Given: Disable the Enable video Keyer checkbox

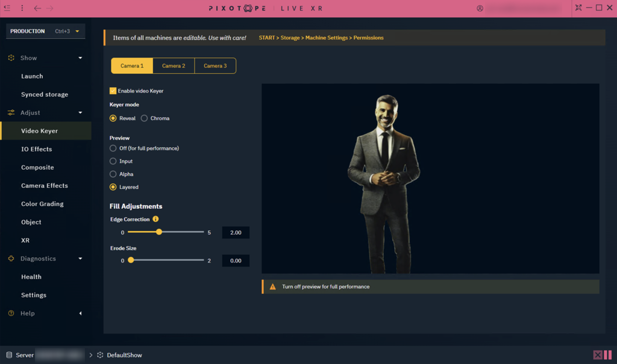Looking at the screenshot, I should click(113, 91).
